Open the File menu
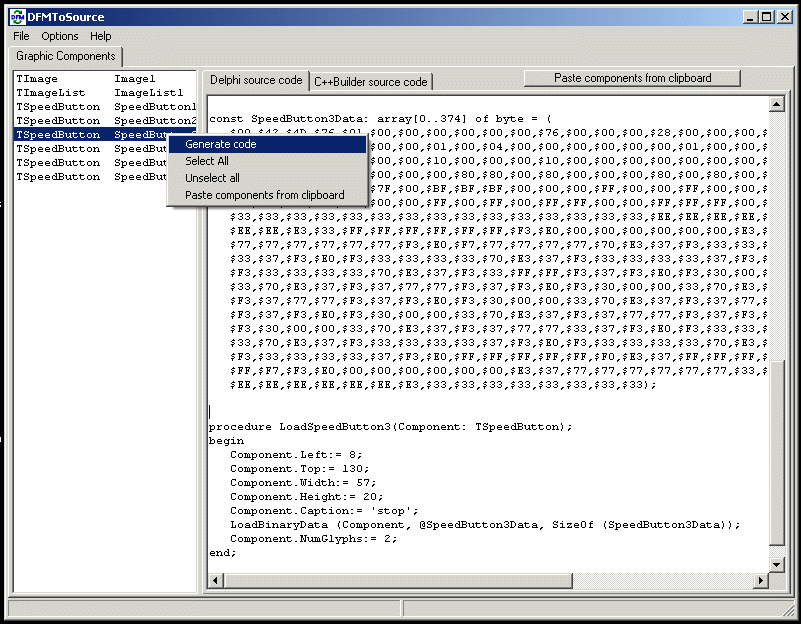This screenshot has height=624, width=801. [21, 36]
